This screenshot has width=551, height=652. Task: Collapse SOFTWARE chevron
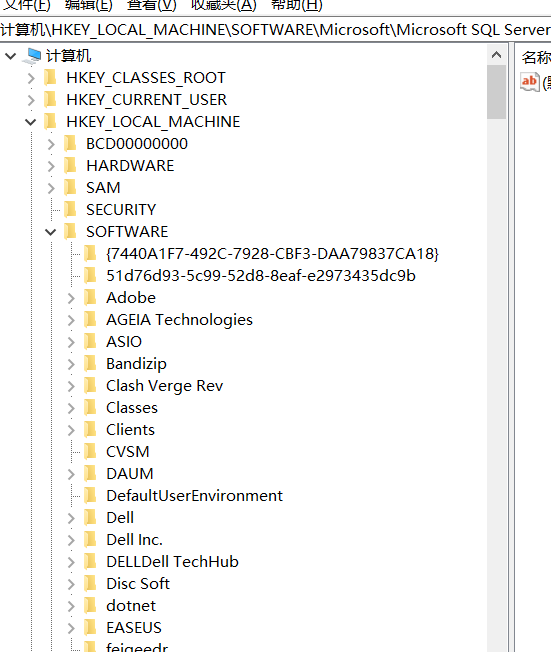coord(50,232)
